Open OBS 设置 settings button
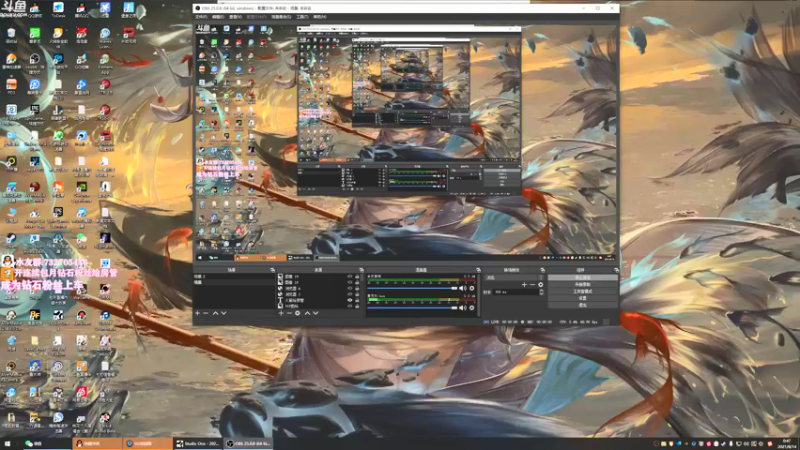The height and width of the screenshot is (450, 800). pyautogui.click(x=583, y=298)
